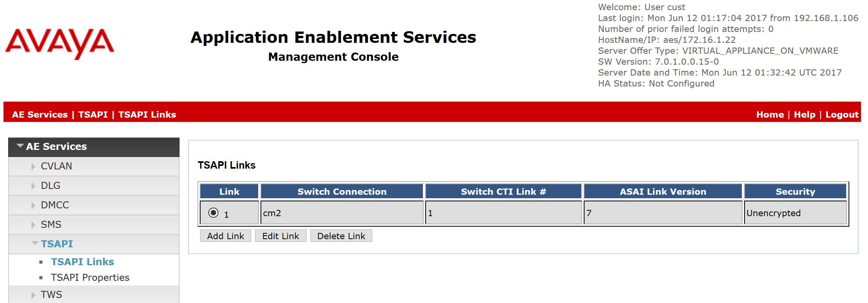Click the SW Version 7.0.1.0.0.15-0 text
Viewport: 868px width, 303px height.
tap(658, 62)
